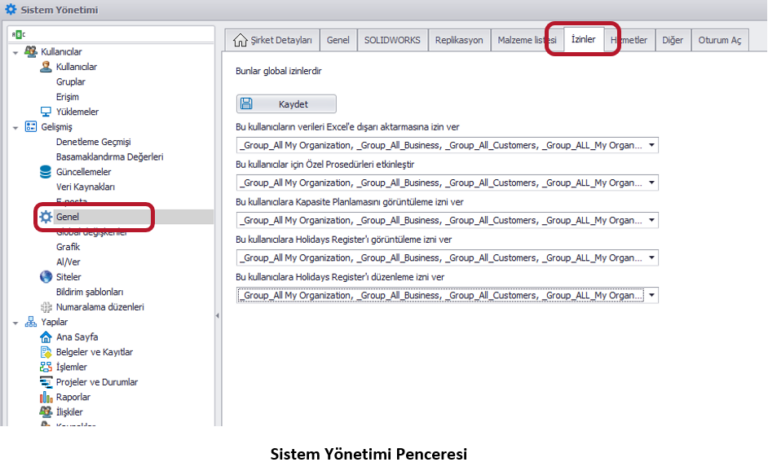Collapse the Yapılar tree section
768x471 pixels.
[x=16, y=322]
